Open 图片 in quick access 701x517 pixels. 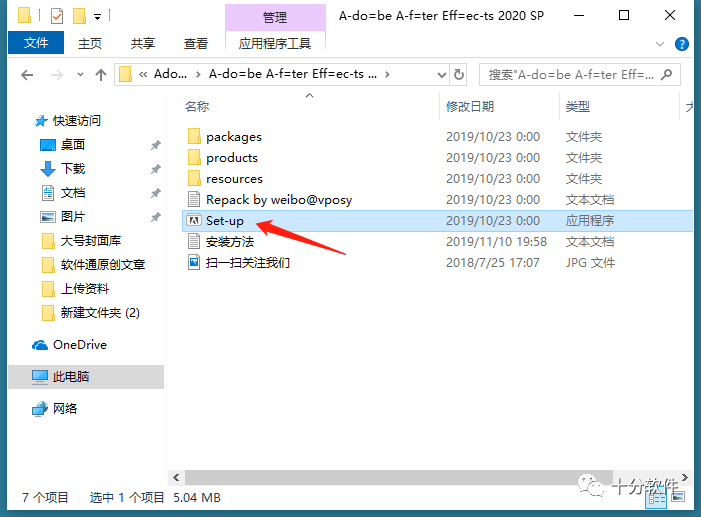[x=73, y=216]
